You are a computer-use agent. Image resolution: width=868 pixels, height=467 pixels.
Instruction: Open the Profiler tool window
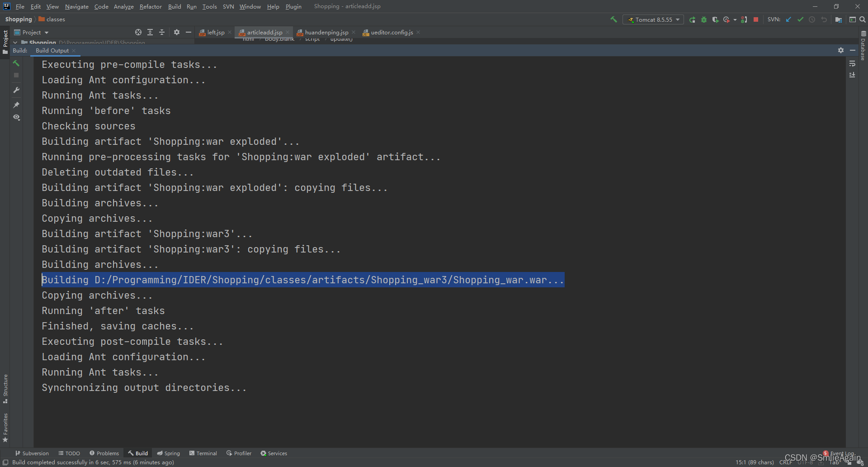click(239, 453)
